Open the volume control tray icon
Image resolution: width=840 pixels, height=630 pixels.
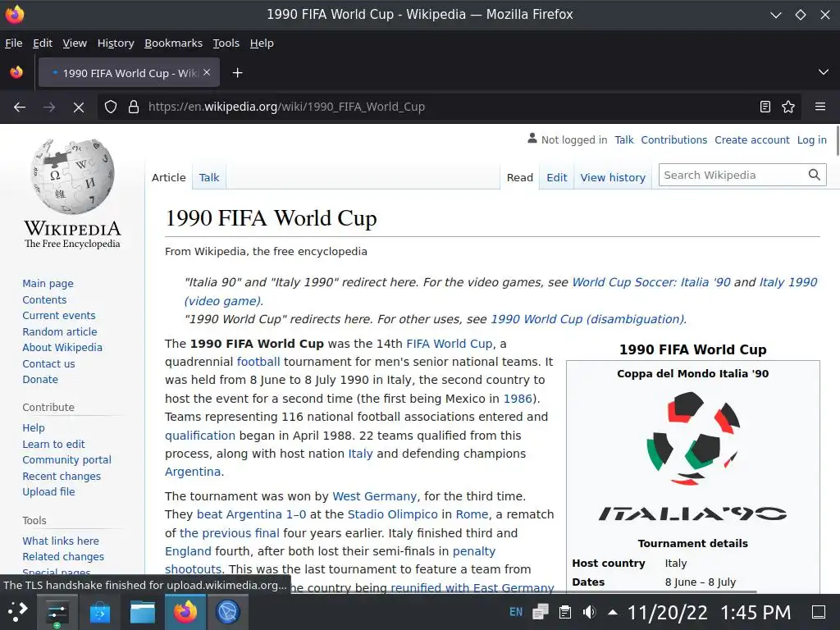589,612
